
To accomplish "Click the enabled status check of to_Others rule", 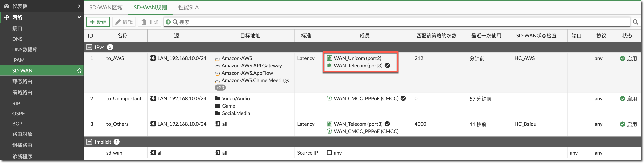I will (623, 124).
